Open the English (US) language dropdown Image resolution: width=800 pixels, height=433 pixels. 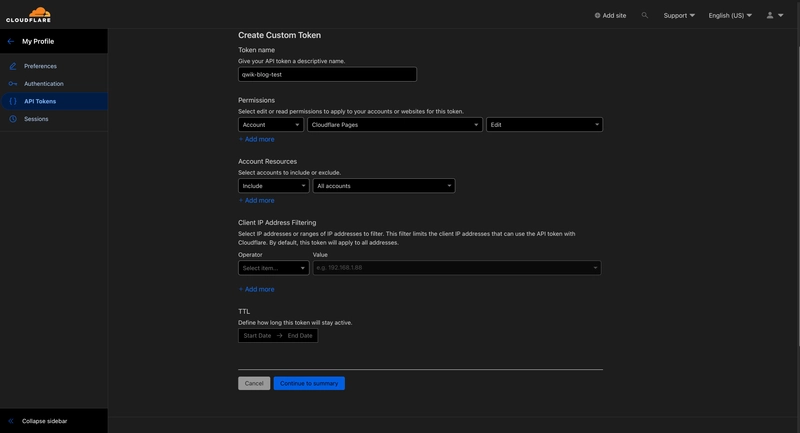coord(730,15)
